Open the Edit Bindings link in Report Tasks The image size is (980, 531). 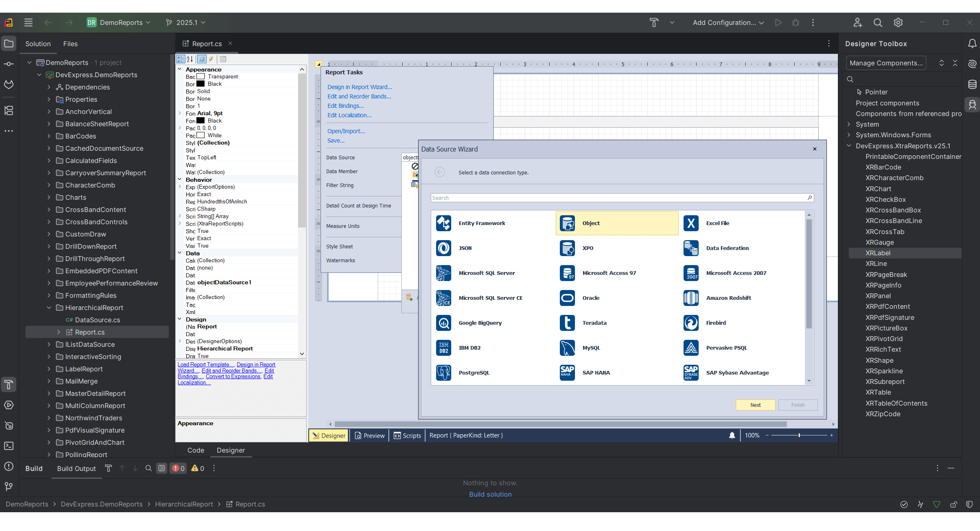tap(345, 105)
